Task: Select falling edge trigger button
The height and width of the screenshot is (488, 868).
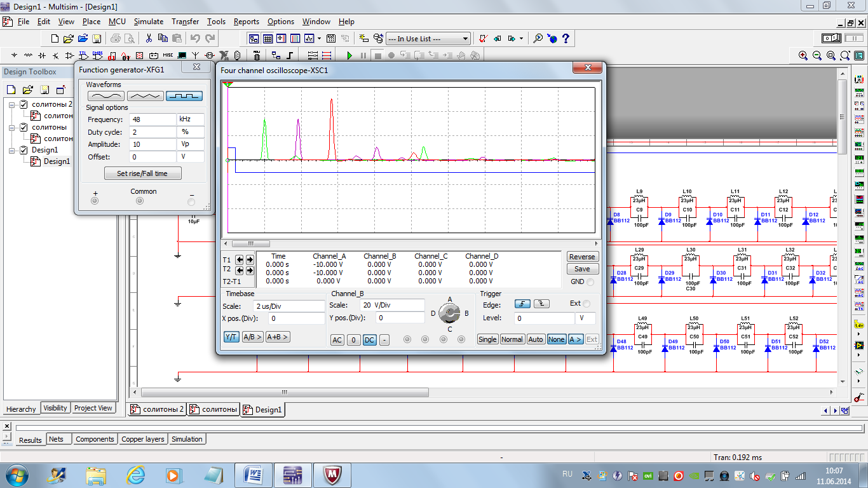Action: point(541,304)
